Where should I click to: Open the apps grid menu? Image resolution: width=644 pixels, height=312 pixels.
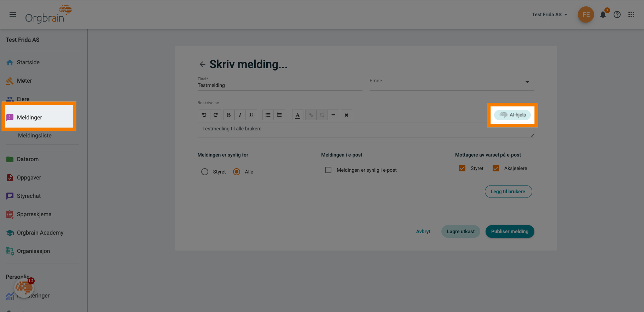631,14
